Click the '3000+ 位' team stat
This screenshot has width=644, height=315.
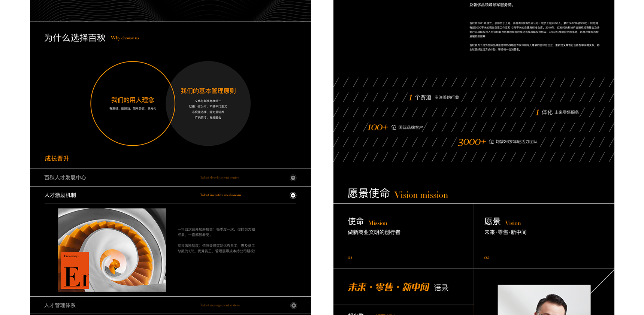[498, 142]
